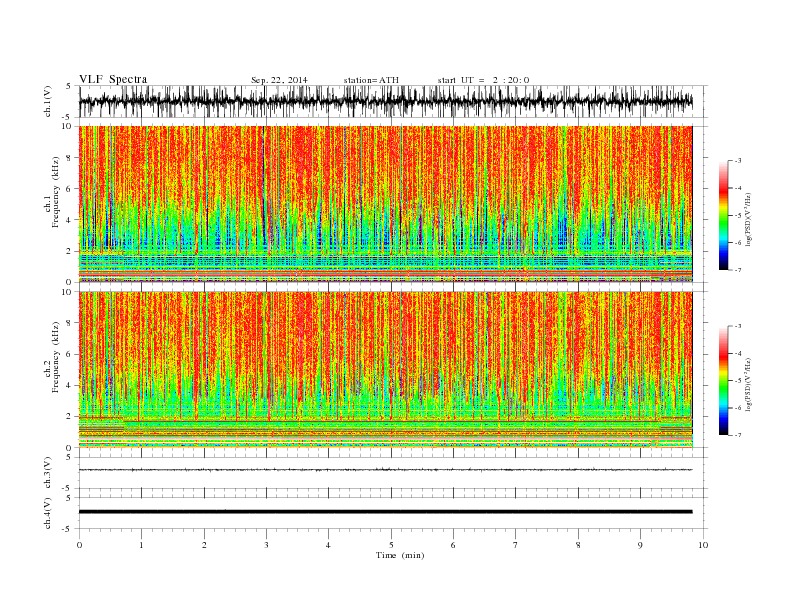Click time axis tick label "5"

tap(391, 545)
